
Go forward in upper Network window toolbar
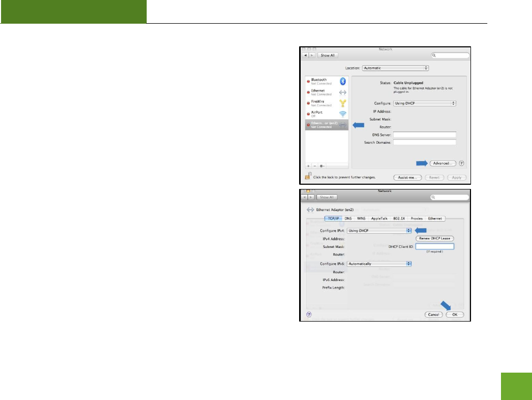(312, 55)
